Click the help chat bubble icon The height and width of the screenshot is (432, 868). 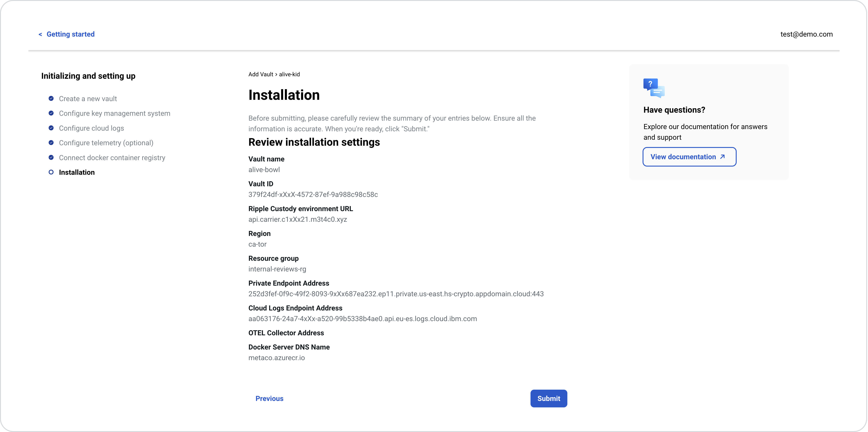pos(654,88)
